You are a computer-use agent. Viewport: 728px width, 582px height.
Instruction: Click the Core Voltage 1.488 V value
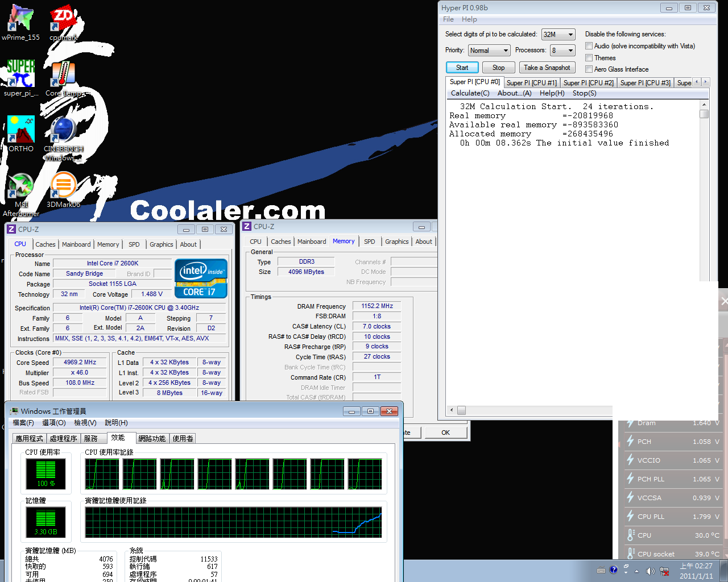click(152, 294)
